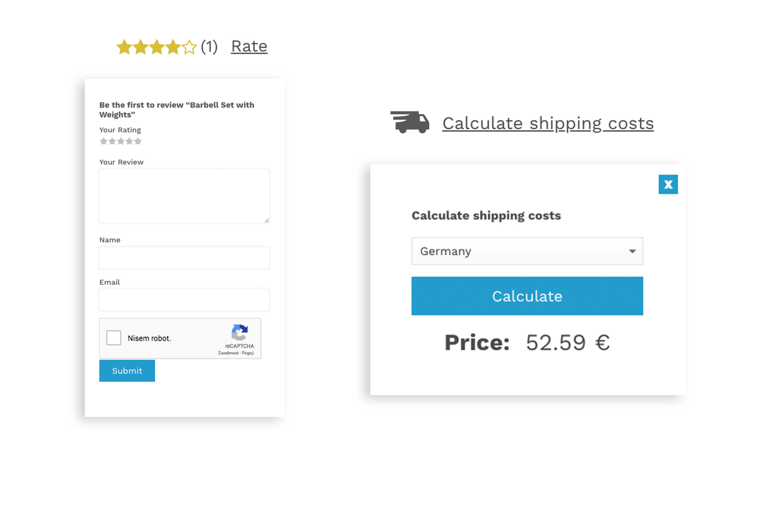Click the third star in Your Rating

pyautogui.click(x=120, y=141)
